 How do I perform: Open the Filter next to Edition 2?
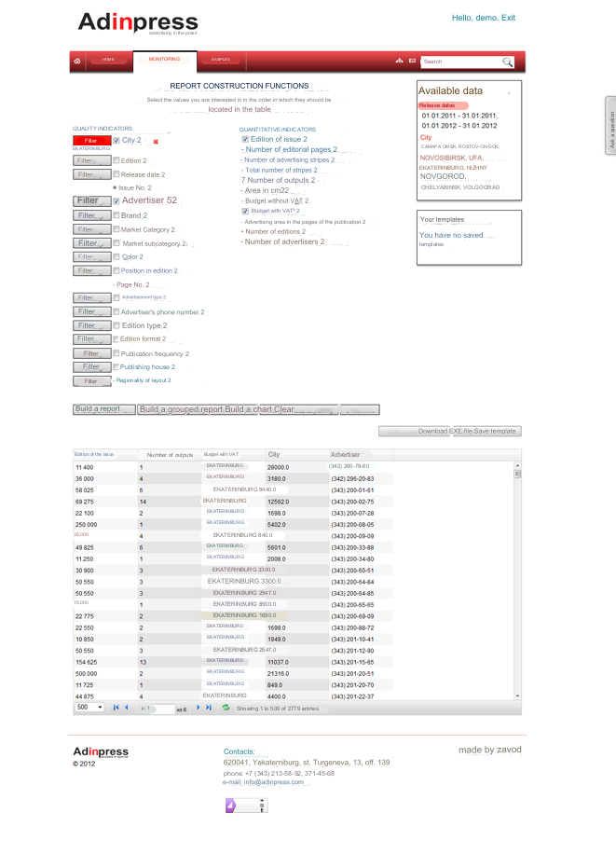pyautogui.click(x=92, y=160)
